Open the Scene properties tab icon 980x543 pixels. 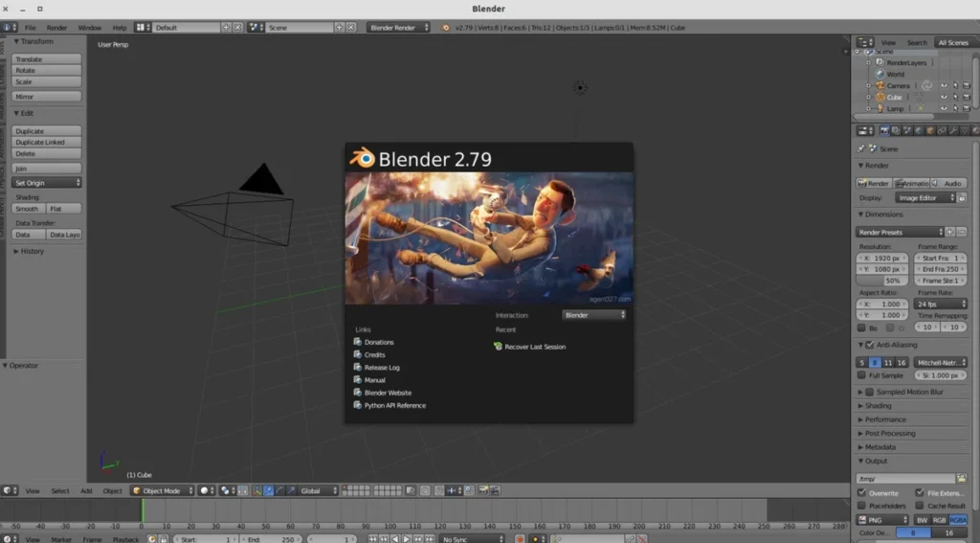[x=907, y=131]
